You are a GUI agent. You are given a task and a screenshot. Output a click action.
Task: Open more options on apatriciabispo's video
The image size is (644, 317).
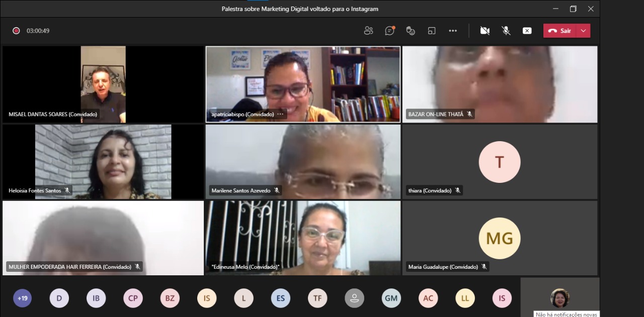tap(280, 114)
